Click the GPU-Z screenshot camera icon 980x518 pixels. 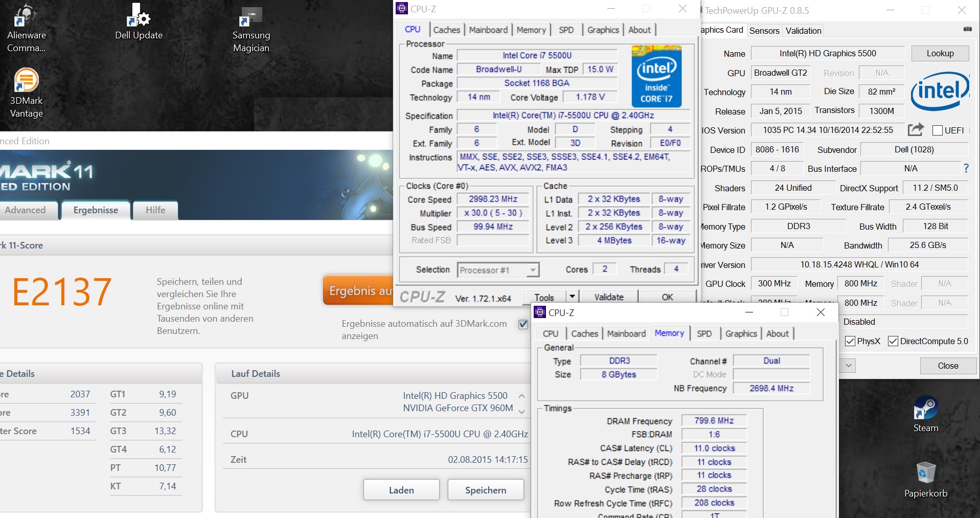coord(968,29)
